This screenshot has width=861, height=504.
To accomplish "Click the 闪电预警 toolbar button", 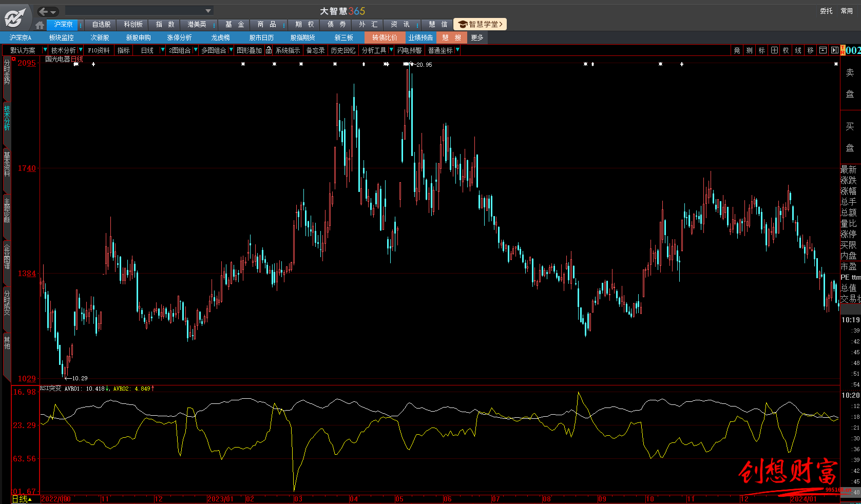I will [409, 50].
